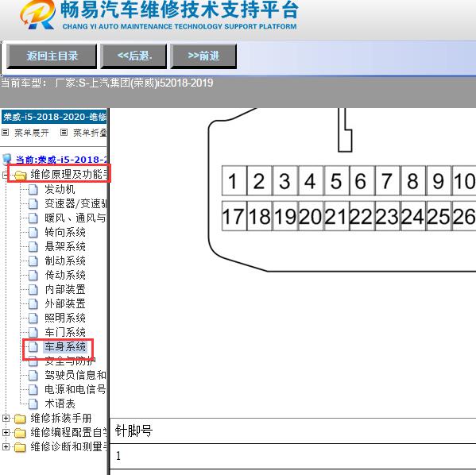
Task: Click the page icon beside 变速器
Action: coord(33,204)
